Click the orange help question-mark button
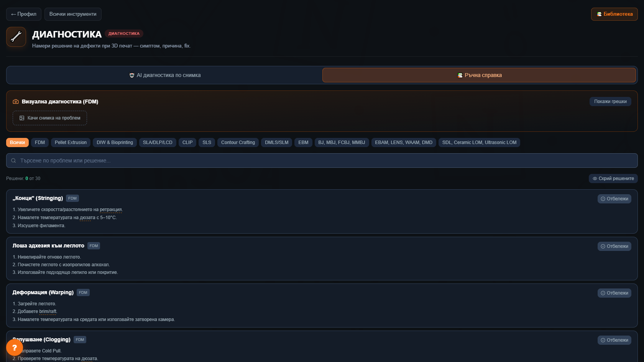The image size is (644, 362). pos(15,348)
